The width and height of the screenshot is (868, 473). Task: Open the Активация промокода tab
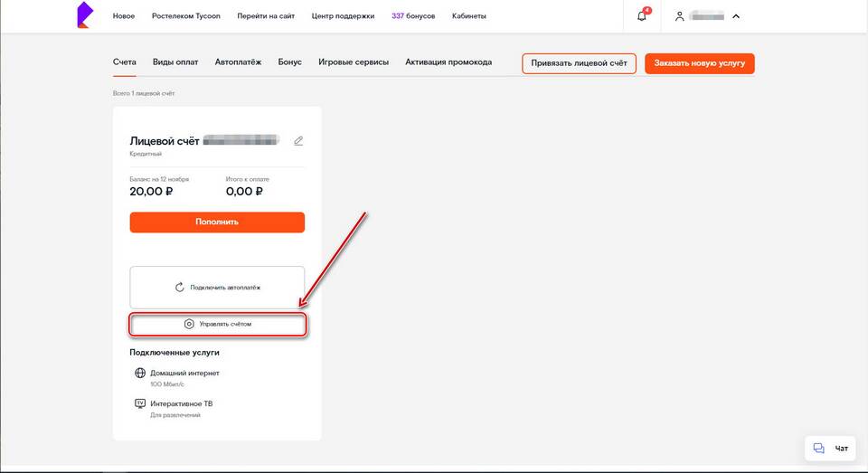[448, 62]
